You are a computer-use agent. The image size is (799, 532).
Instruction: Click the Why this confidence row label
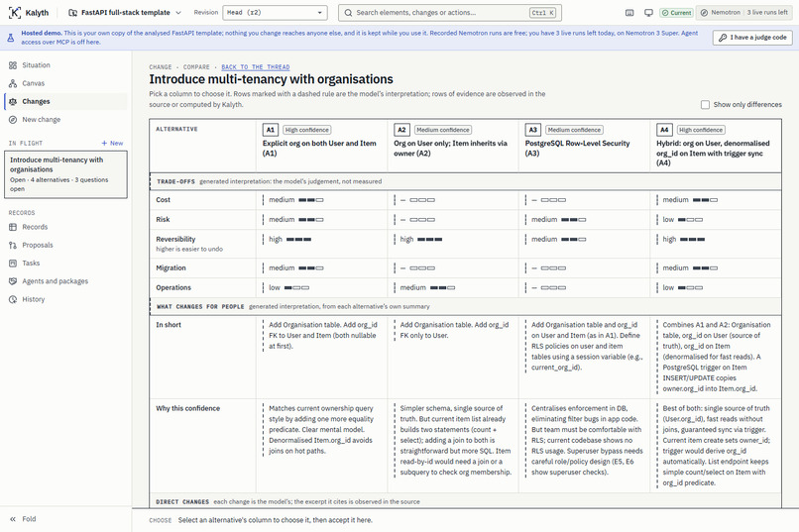(x=187, y=408)
